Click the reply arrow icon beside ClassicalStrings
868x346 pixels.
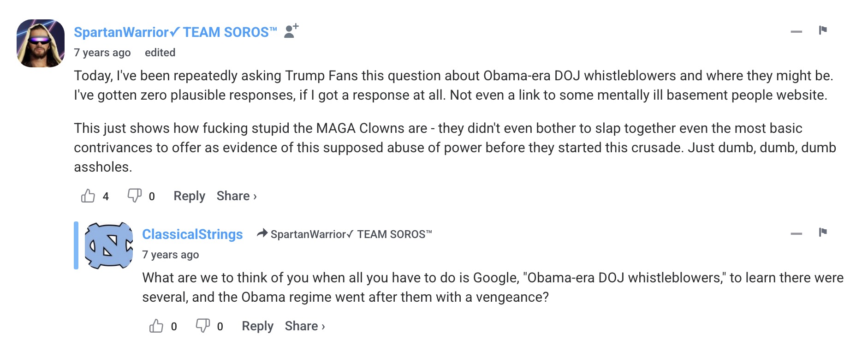tap(262, 233)
